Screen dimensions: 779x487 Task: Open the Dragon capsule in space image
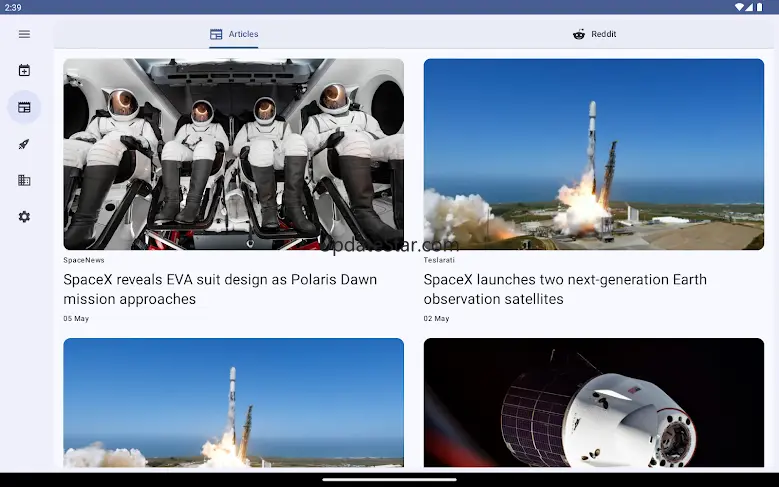[594, 403]
